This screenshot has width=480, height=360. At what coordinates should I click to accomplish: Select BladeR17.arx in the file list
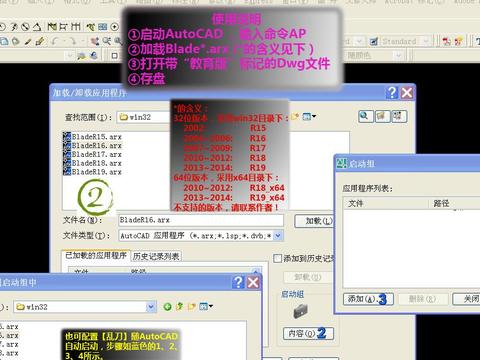pyautogui.click(x=92, y=154)
